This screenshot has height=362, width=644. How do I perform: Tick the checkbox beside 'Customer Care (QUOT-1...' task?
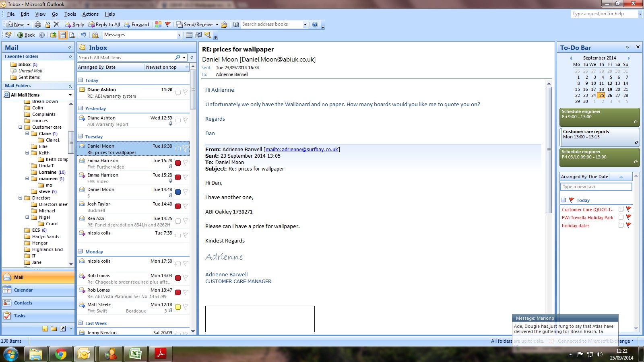[621, 209]
